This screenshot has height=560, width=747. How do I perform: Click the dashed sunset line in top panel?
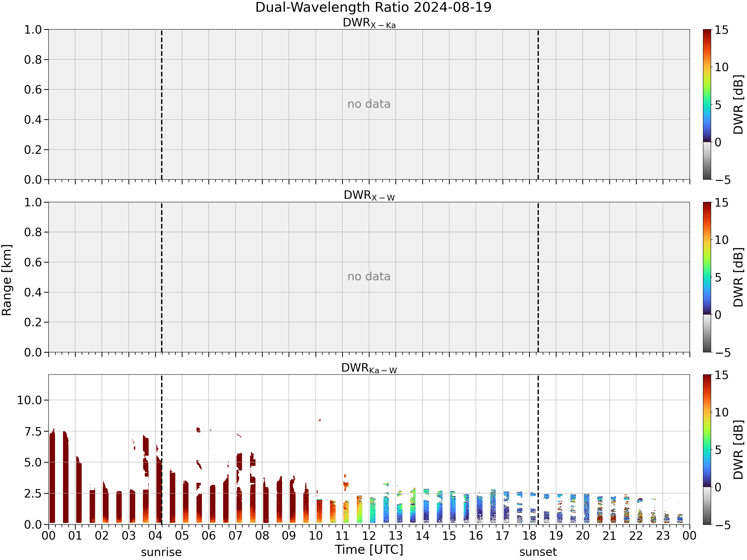[538, 104]
